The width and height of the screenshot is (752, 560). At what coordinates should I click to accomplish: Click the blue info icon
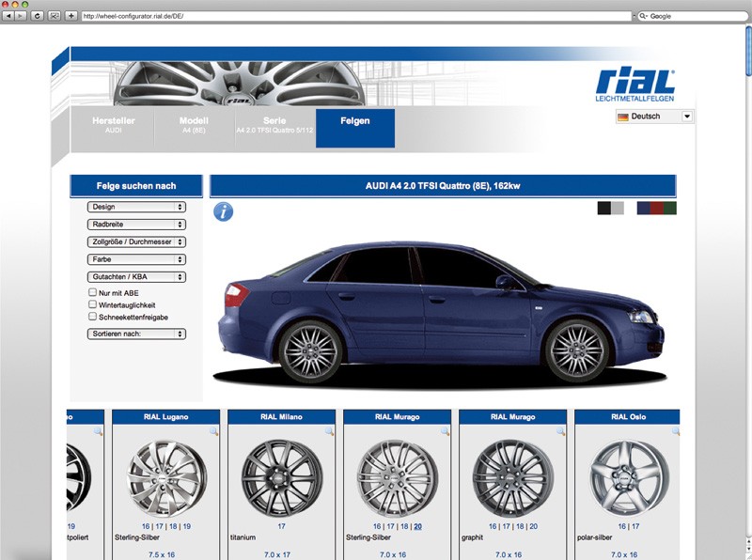[x=223, y=210]
